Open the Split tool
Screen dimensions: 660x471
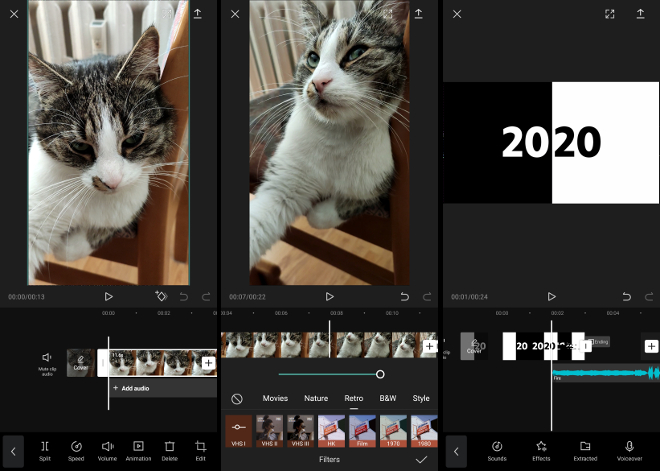click(45, 449)
